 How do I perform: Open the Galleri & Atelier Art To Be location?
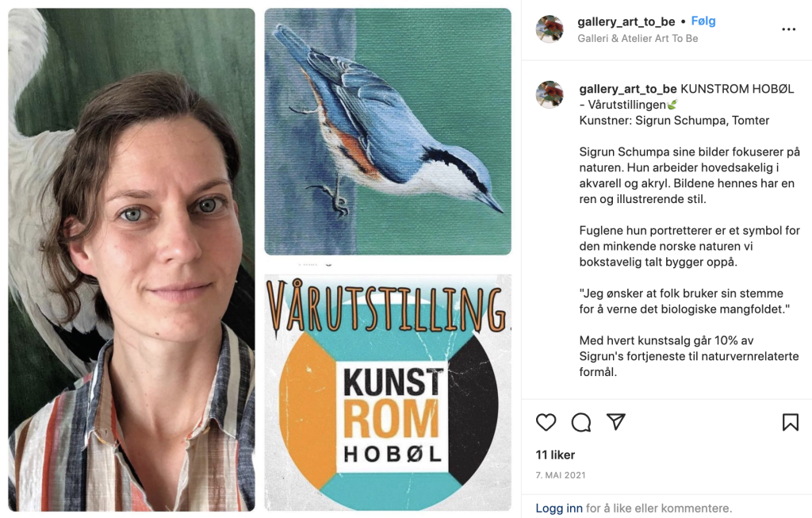(x=638, y=38)
